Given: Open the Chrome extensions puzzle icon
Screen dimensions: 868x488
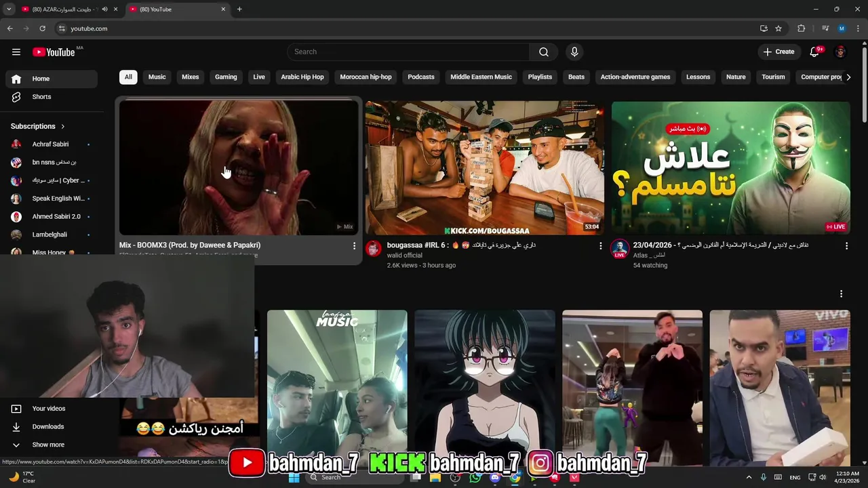Looking at the screenshot, I should click(801, 28).
